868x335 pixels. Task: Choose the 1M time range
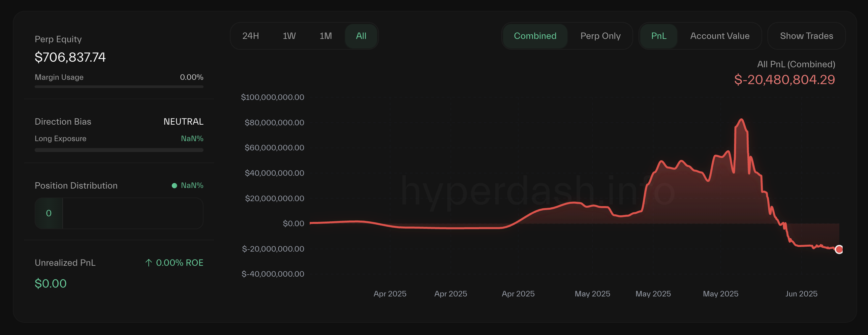point(325,36)
